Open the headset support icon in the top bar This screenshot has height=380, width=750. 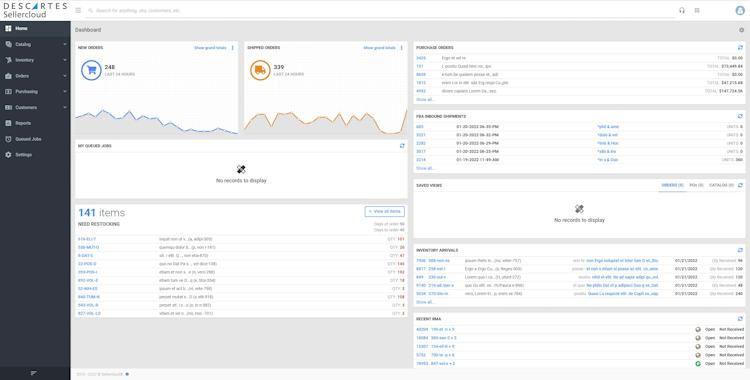point(682,11)
